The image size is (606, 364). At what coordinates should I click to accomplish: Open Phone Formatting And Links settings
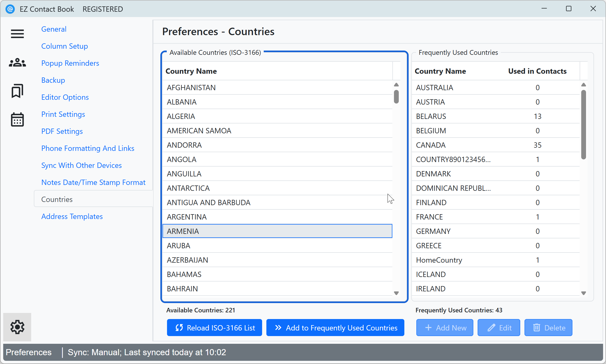(x=88, y=148)
